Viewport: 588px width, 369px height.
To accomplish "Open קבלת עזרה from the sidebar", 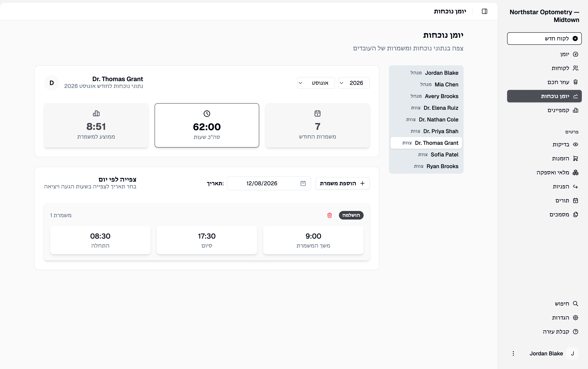I will pyautogui.click(x=544, y=332).
